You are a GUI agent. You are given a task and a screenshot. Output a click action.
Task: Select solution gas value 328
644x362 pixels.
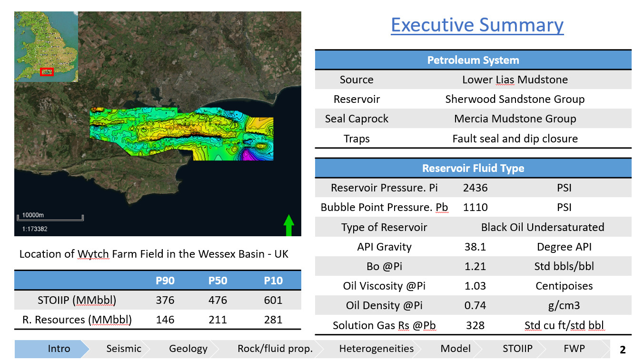tap(475, 325)
